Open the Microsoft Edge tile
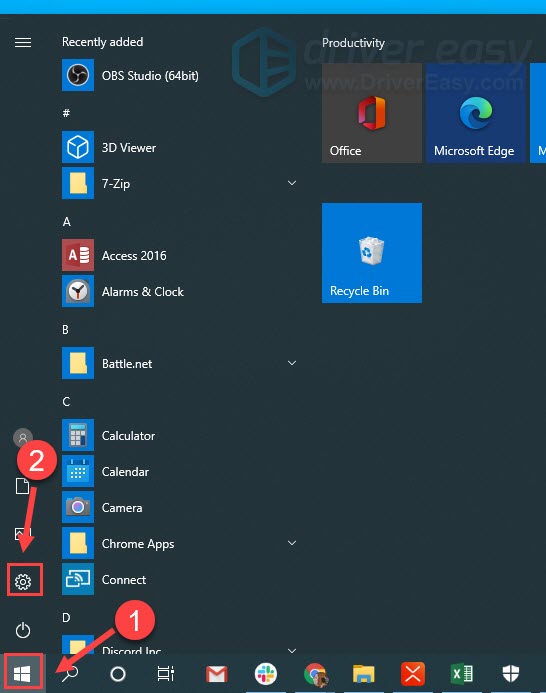The height and width of the screenshot is (693, 546). click(x=476, y=113)
